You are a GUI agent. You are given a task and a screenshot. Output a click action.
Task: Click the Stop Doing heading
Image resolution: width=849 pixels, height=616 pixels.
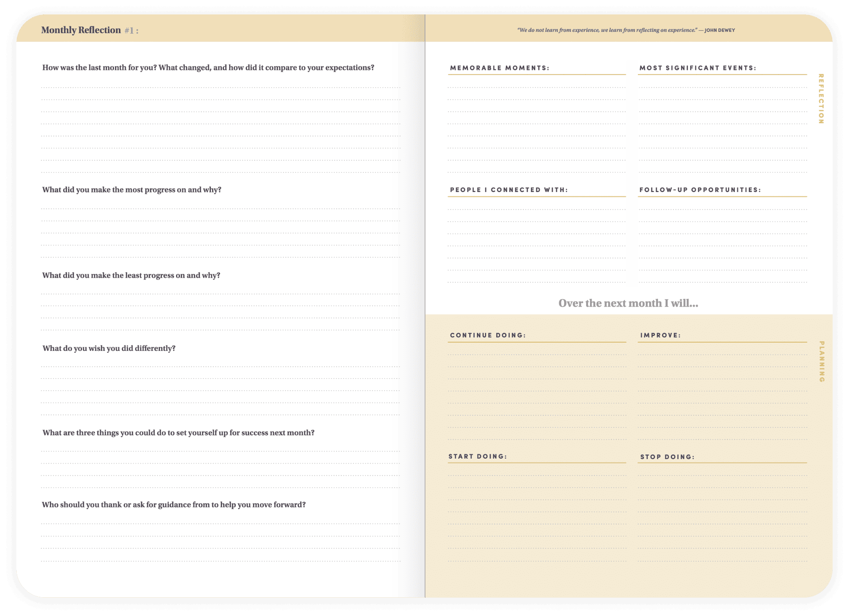click(667, 457)
